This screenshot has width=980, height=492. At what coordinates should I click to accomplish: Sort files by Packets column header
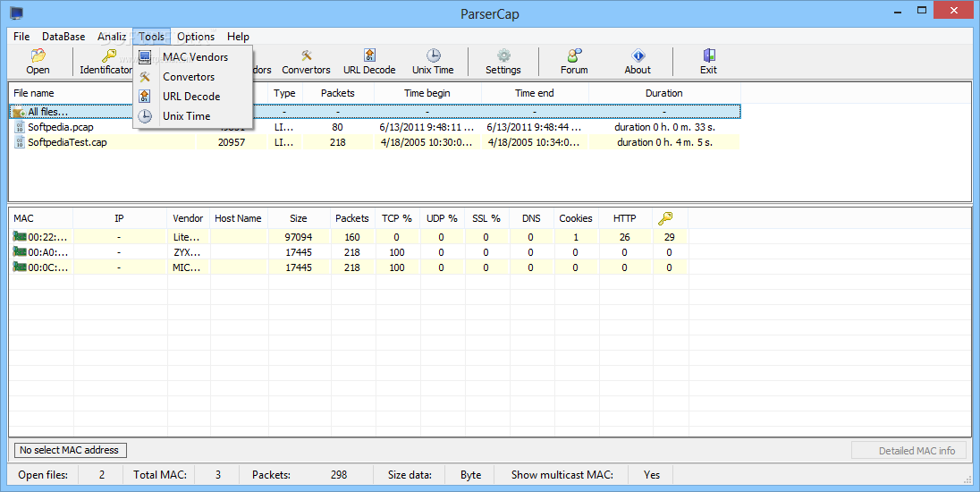337,93
